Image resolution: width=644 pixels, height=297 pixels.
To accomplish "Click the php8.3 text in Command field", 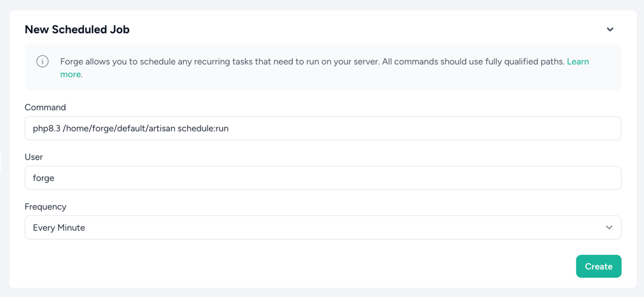I will pyautogui.click(x=46, y=128).
